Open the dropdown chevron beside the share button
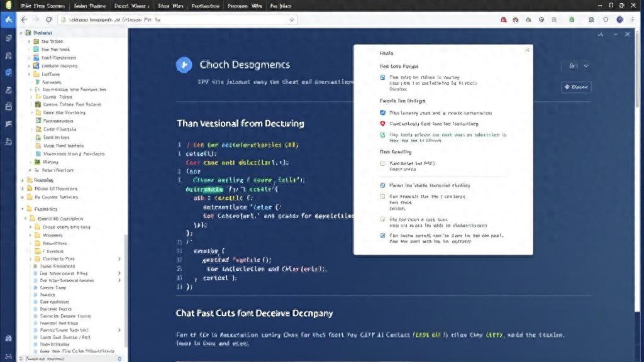The image size is (644, 362). coord(586,65)
